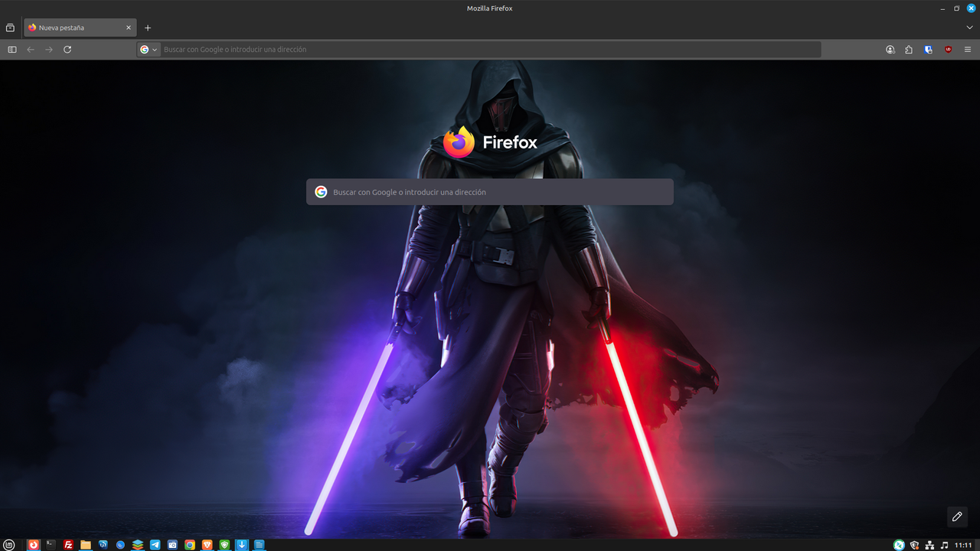Launch Google Chrome from the taskbar
980x551 pixels.
click(190, 545)
